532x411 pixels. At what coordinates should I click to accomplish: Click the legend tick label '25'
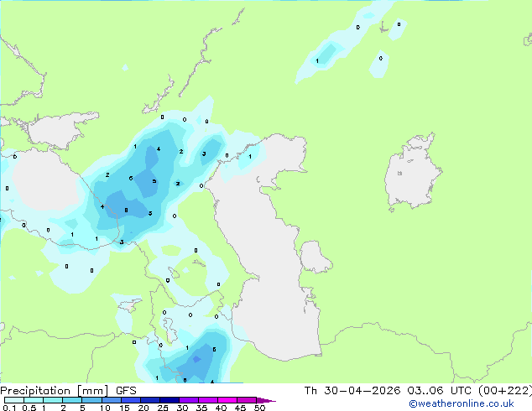163,408
